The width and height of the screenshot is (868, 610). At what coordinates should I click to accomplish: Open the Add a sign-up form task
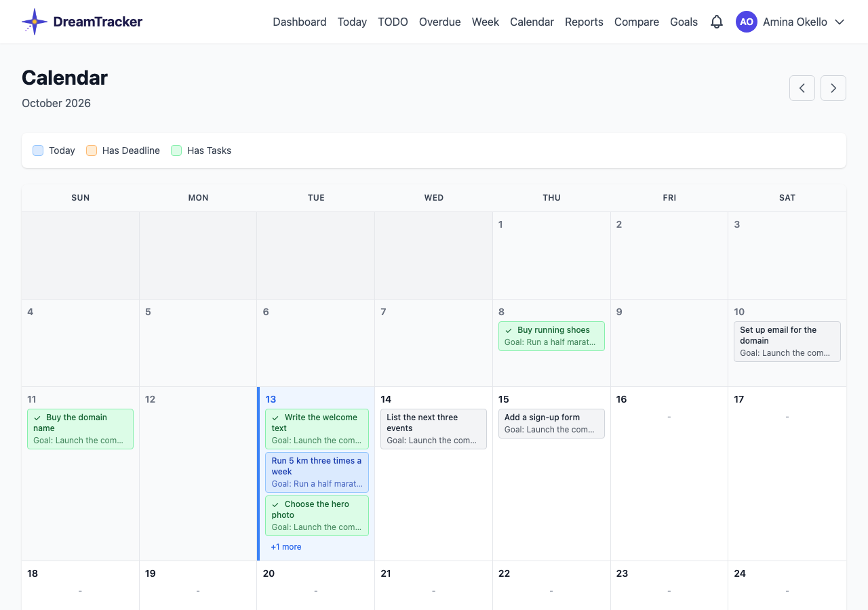point(551,424)
